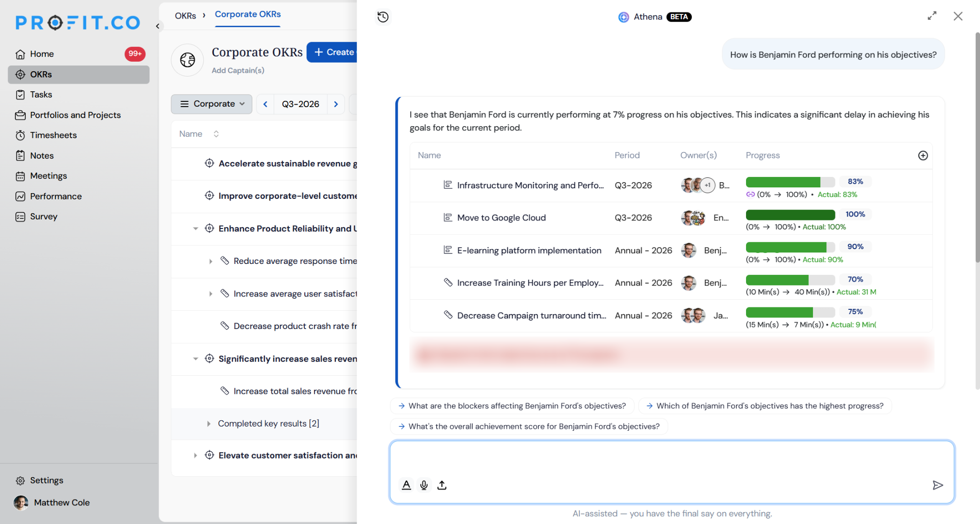Click Add Captain(s) link

point(238,70)
